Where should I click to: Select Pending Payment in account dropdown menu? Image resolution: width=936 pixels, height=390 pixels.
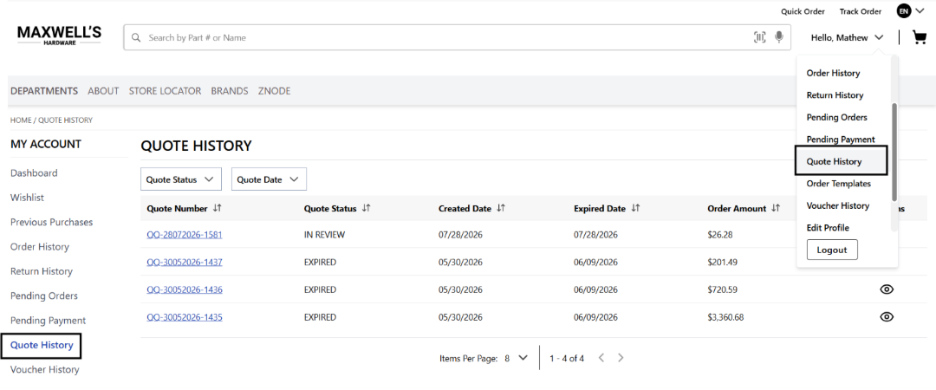click(840, 139)
